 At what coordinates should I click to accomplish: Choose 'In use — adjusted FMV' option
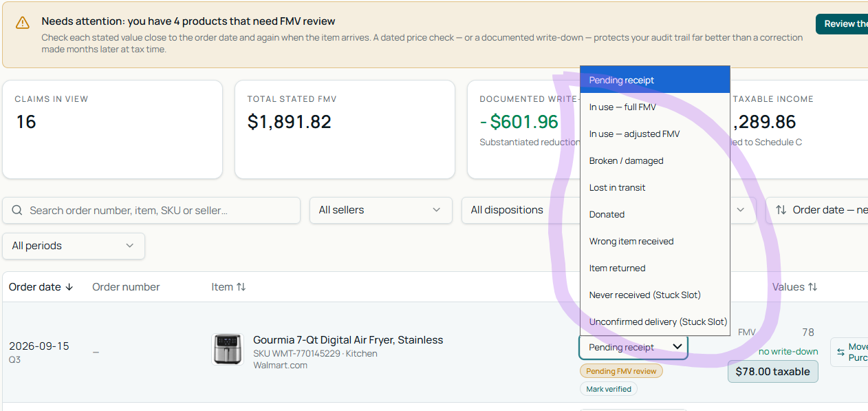(x=655, y=134)
